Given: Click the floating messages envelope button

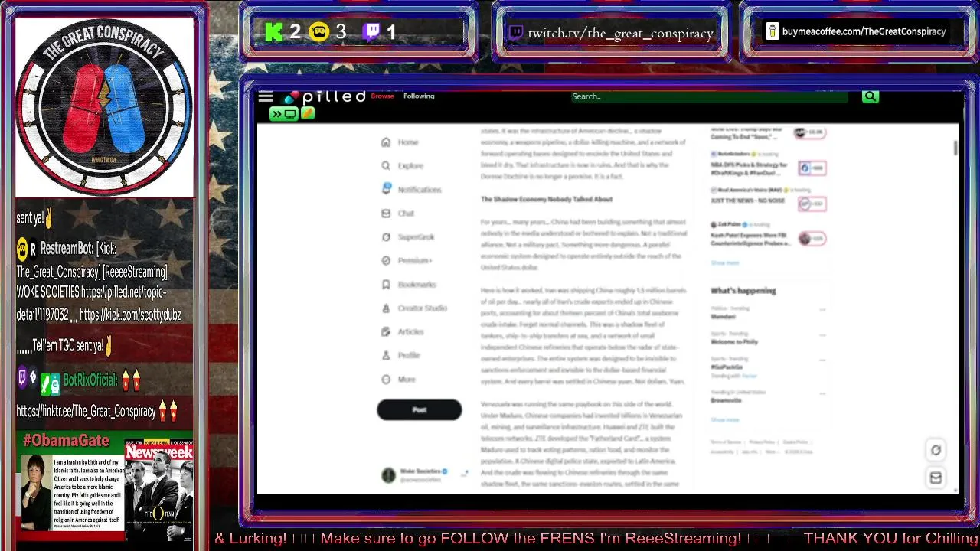Looking at the screenshot, I should click(x=936, y=478).
